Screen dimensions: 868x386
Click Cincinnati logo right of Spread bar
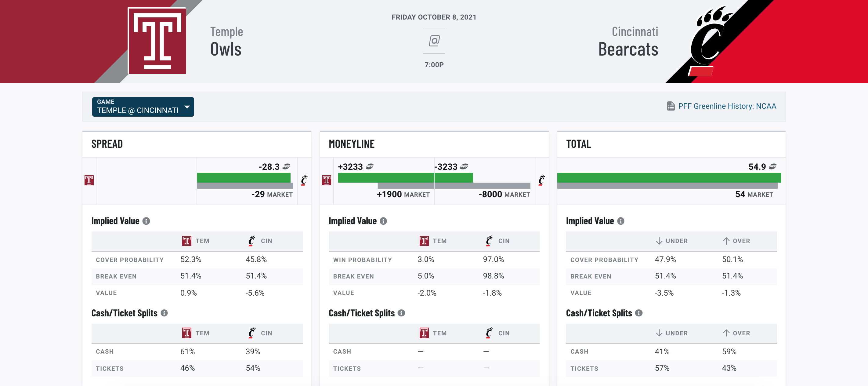click(x=304, y=180)
